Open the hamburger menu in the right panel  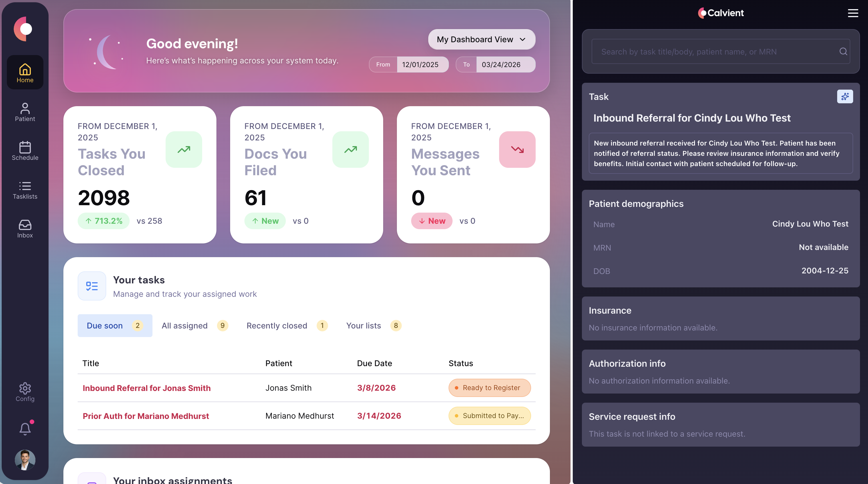853,13
